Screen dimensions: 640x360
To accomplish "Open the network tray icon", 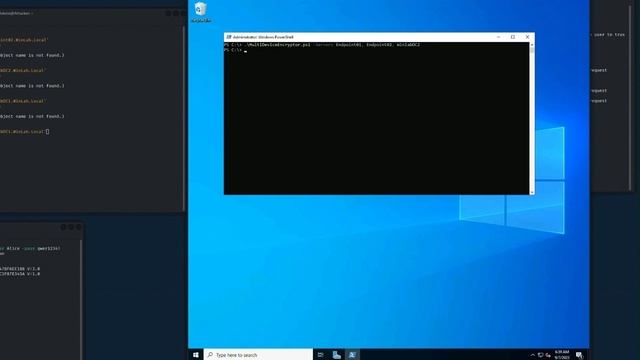I will [x=540, y=355].
